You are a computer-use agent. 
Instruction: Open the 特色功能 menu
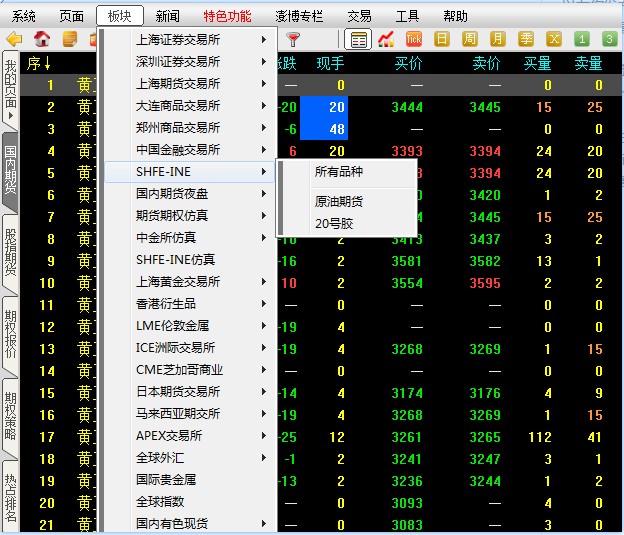(227, 16)
